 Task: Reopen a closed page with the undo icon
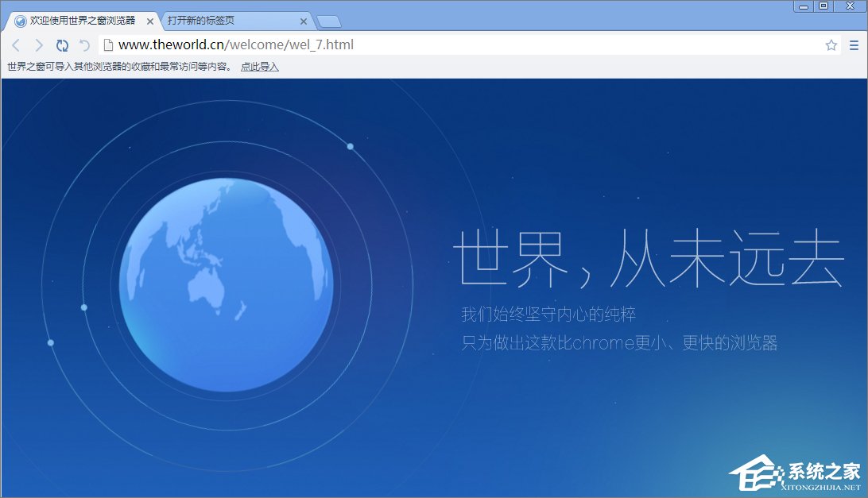tap(83, 45)
